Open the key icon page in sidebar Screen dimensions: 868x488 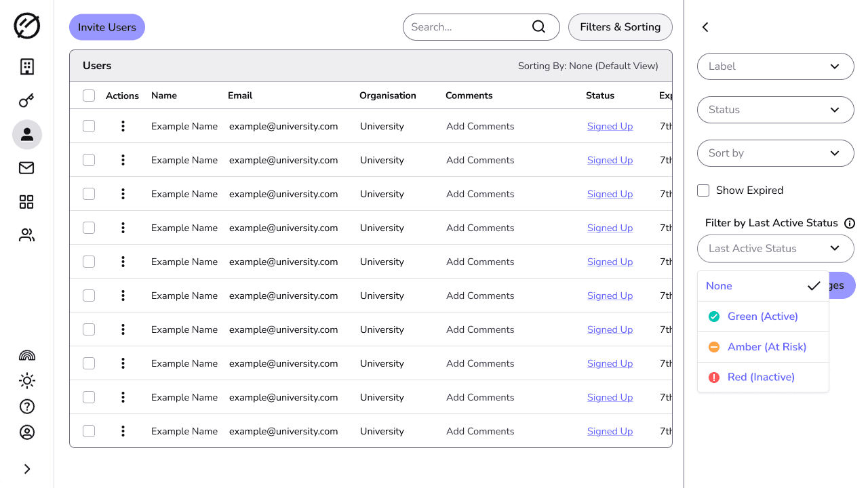click(27, 101)
